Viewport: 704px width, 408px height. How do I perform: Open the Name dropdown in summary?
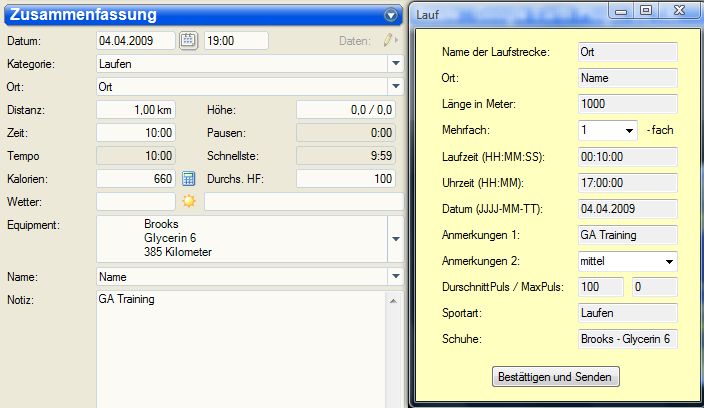point(396,276)
